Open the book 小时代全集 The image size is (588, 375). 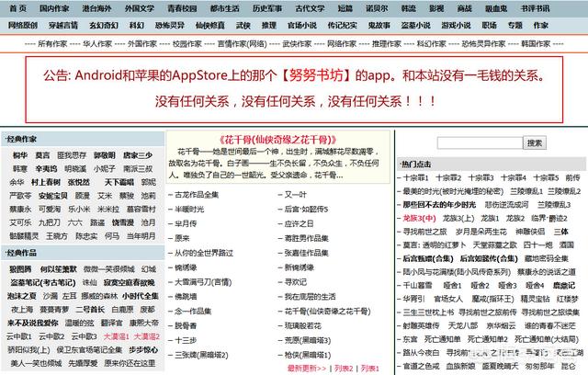pyautogui.click(x=141, y=296)
